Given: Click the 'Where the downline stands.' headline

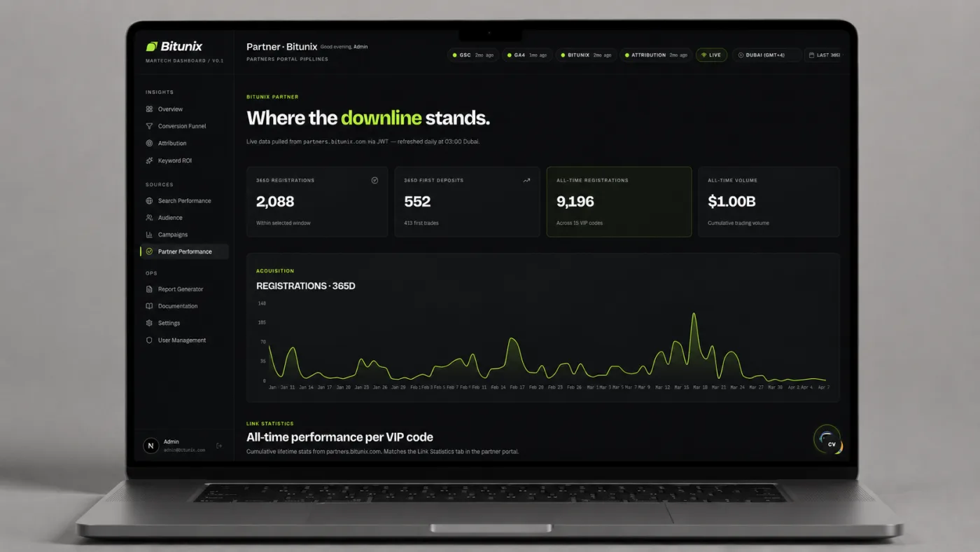Looking at the screenshot, I should click(x=368, y=118).
